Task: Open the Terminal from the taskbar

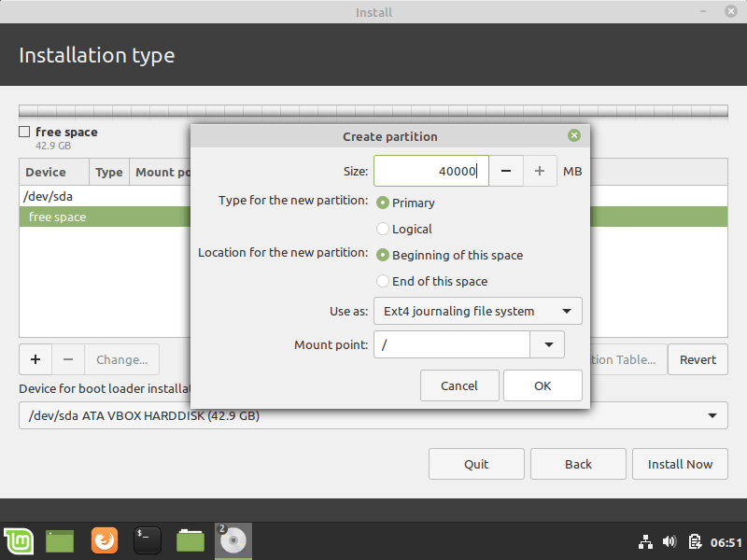Action: click(x=148, y=541)
